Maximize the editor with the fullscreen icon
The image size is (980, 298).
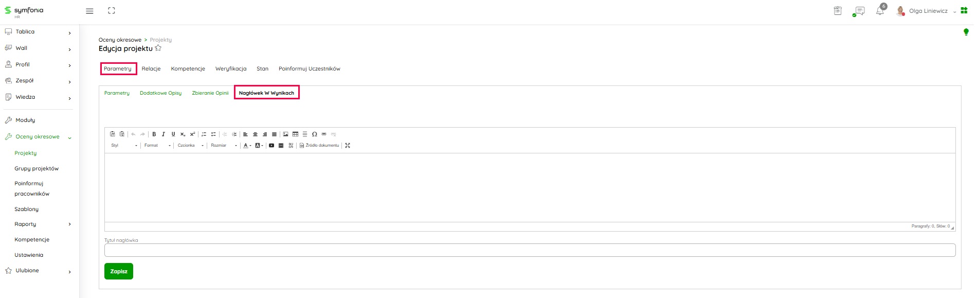coord(348,146)
